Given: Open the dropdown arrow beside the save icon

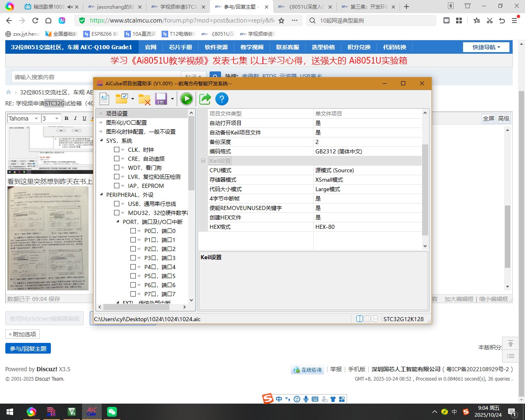Looking at the screenshot, I should point(172,99).
